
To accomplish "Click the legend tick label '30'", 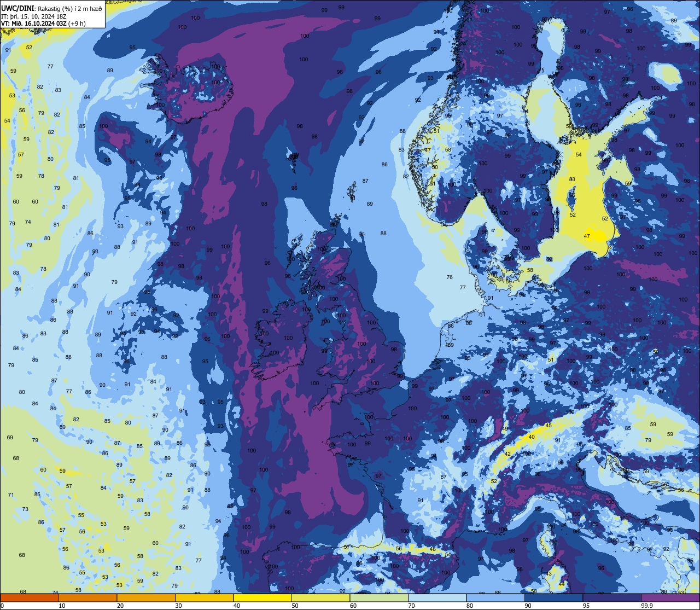I will tap(178, 606).
